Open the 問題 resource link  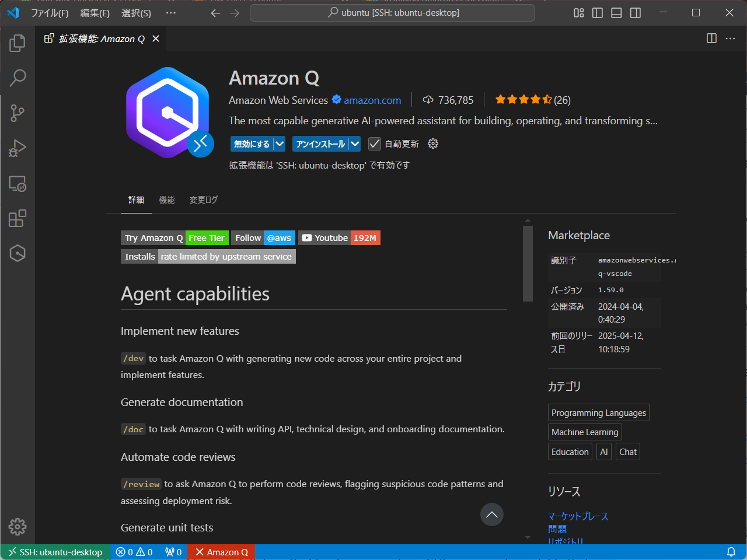[557, 529]
